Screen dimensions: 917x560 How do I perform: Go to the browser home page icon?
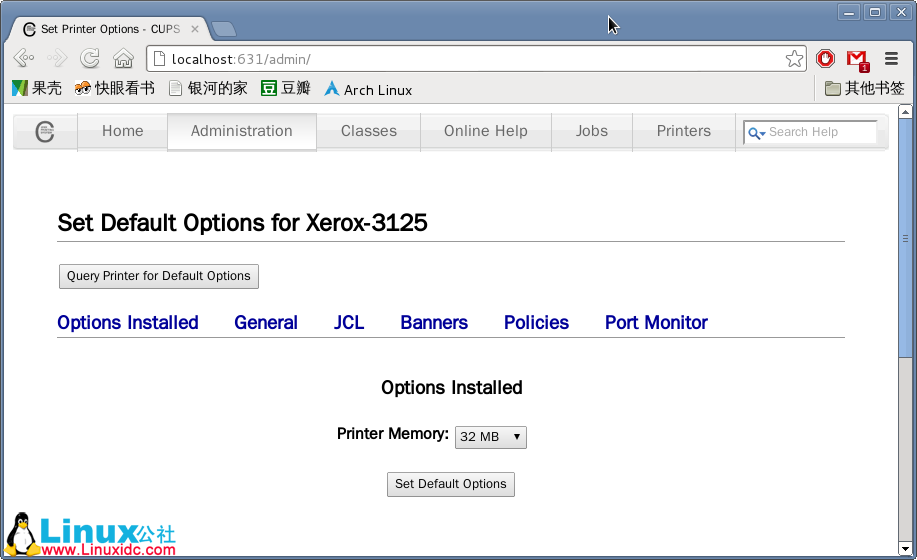123,59
